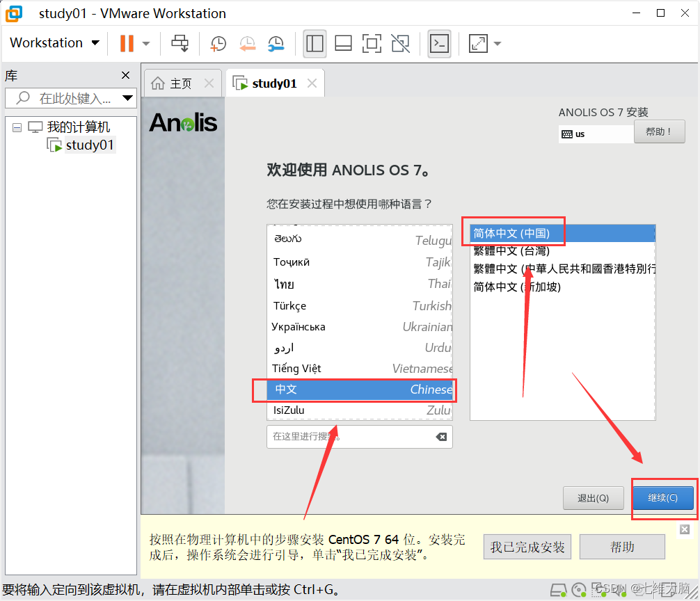Close the study01 tab
The image size is (700, 601).
click(312, 83)
